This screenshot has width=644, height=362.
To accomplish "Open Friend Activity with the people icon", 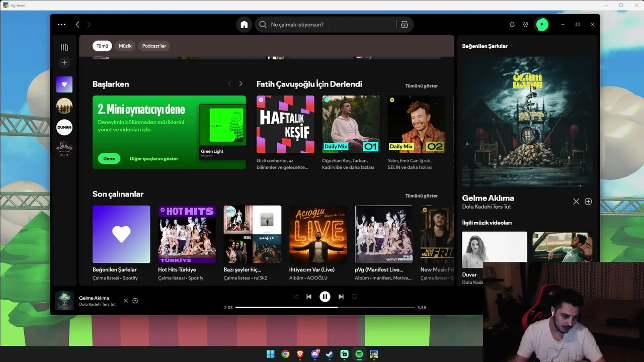I will (x=526, y=24).
